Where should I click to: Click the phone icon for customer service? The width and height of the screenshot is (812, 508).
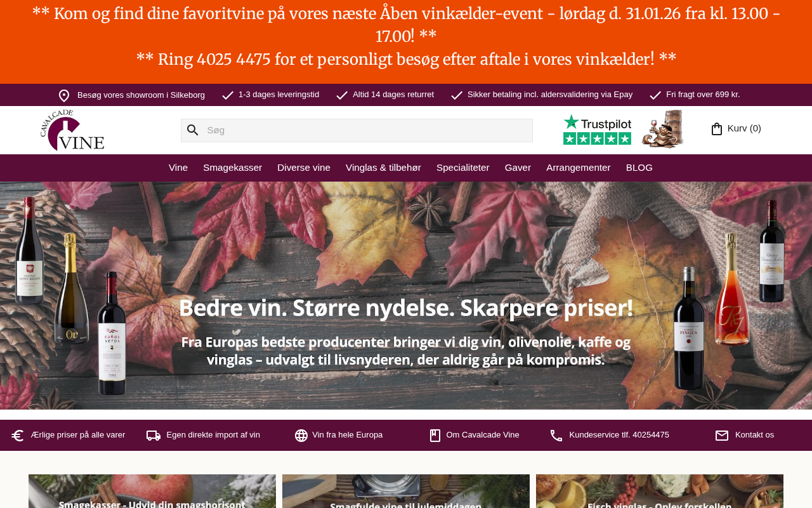(556, 436)
